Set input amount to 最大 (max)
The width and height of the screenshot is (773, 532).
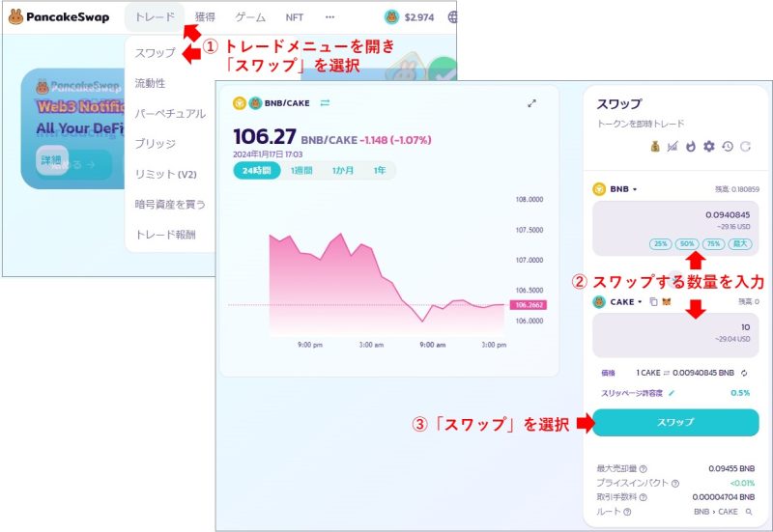coord(740,244)
